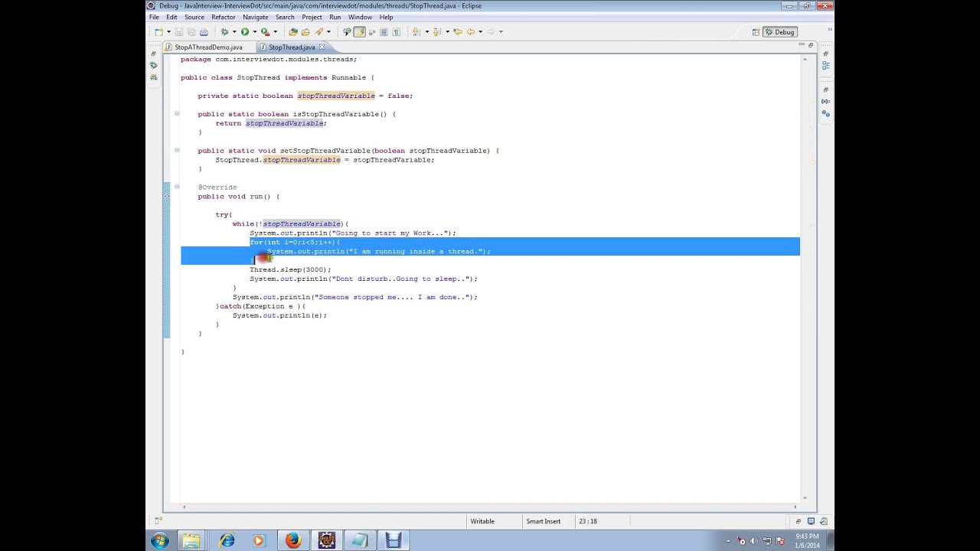The height and width of the screenshot is (551, 980).
Task: Open the File menu
Action: (154, 17)
